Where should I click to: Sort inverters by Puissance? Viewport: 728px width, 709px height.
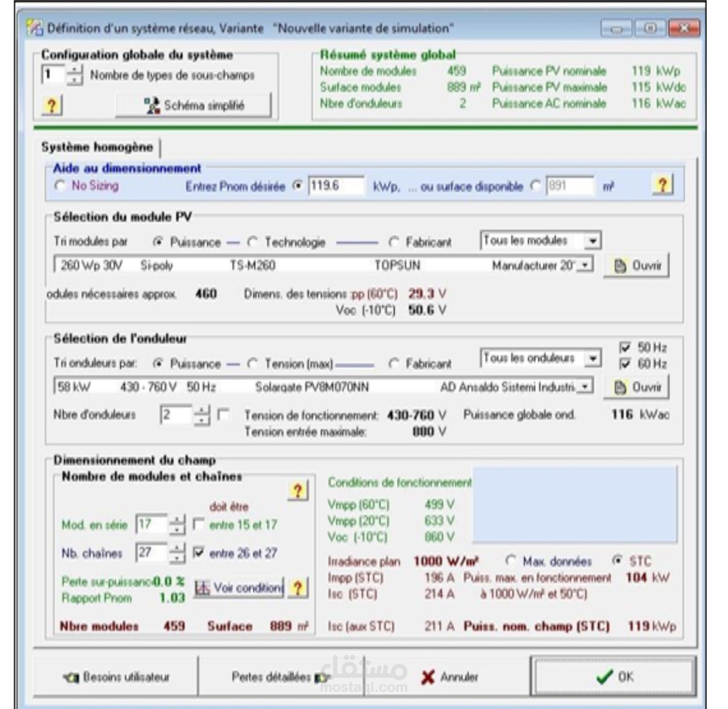coord(158,363)
